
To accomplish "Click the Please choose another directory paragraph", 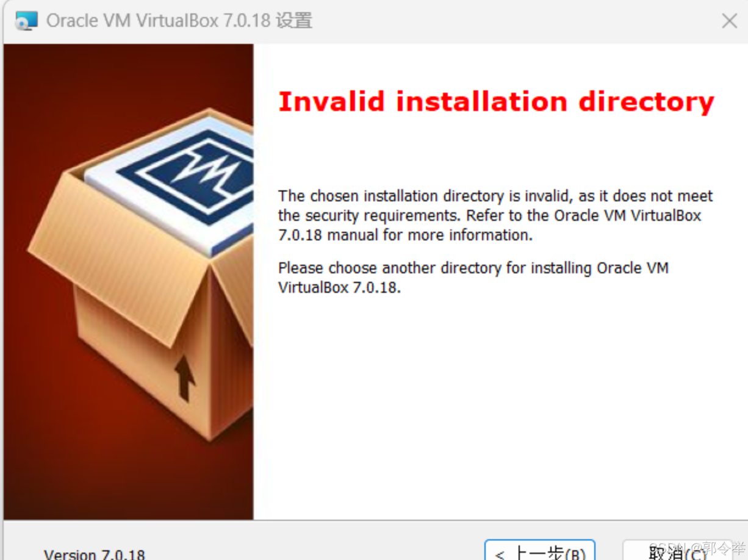I will tap(473, 278).
